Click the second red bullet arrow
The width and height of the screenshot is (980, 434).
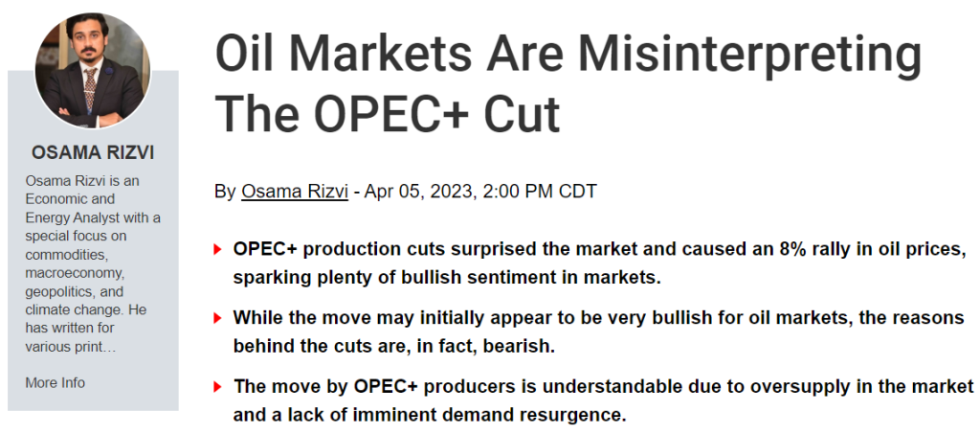(218, 318)
